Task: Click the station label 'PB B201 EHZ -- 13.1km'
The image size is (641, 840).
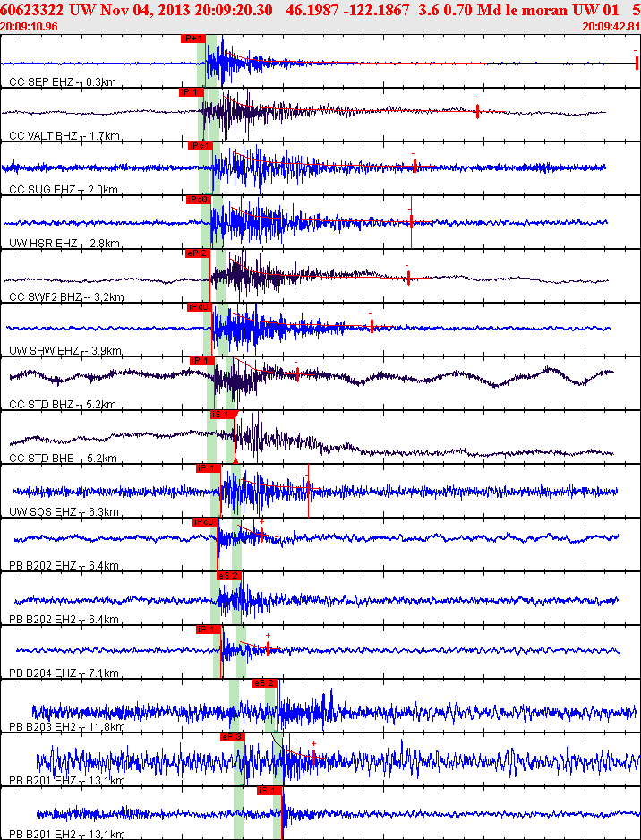Action: pos(67,781)
